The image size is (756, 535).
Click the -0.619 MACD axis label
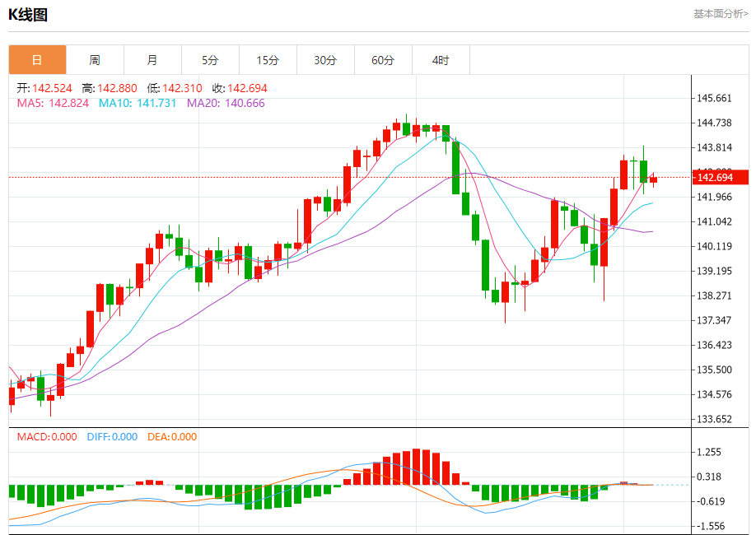point(709,502)
